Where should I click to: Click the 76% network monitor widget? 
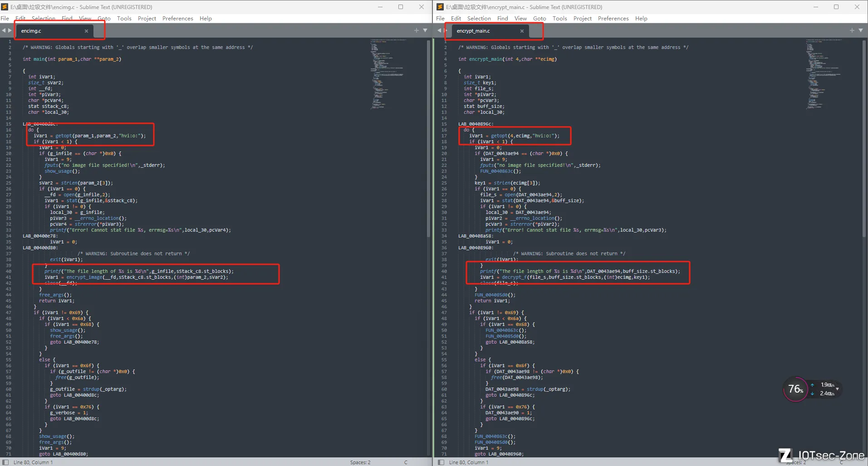tap(795, 389)
